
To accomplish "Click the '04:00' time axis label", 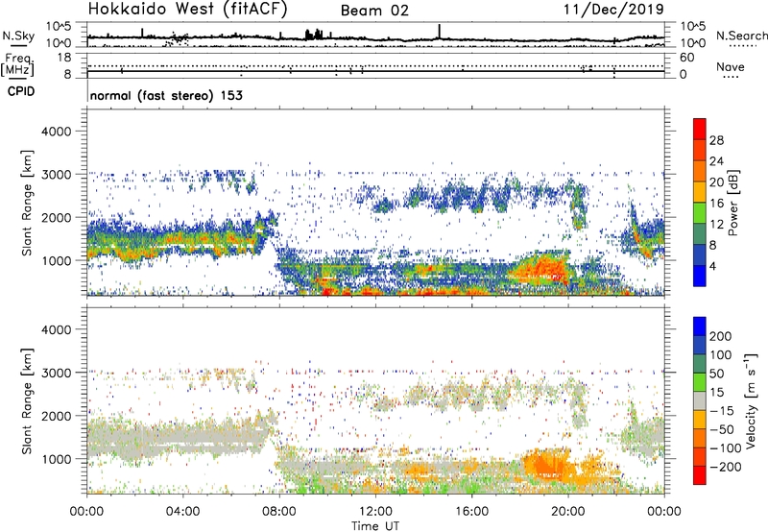I will [x=183, y=512].
